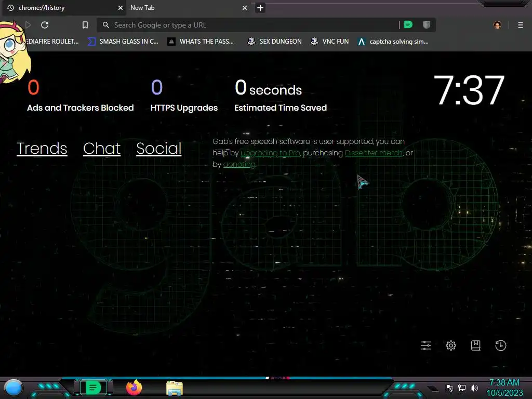Open the Action Center flag tray icon
The height and width of the screenshot is (399, 532).
(449, 388)
